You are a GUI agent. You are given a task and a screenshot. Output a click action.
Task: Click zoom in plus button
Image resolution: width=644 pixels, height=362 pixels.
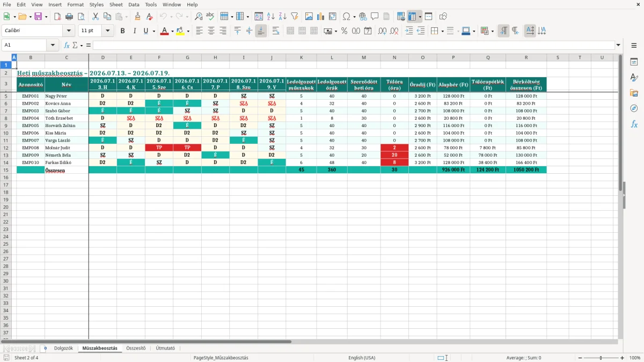(622, 358)
